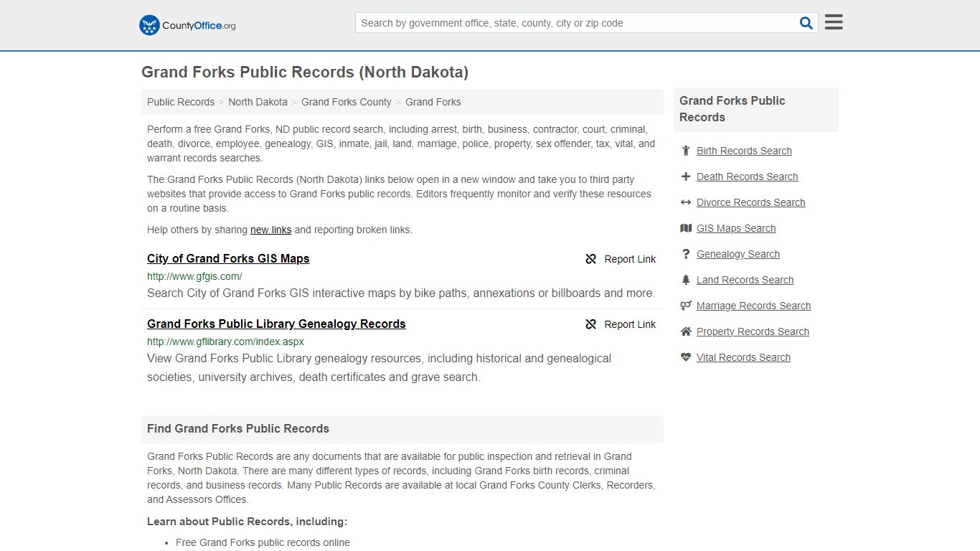This screenshot has height=551, width=980.
Task: Report Link for Public Library Genealogy Records
Action: click(621, 324)
